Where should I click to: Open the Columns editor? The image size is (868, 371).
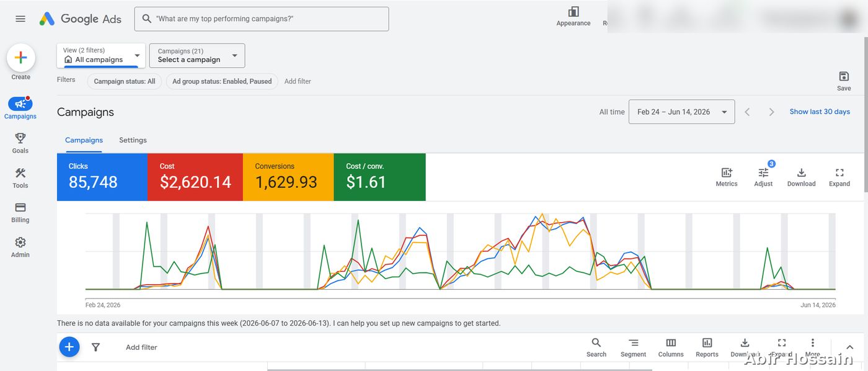671,347
